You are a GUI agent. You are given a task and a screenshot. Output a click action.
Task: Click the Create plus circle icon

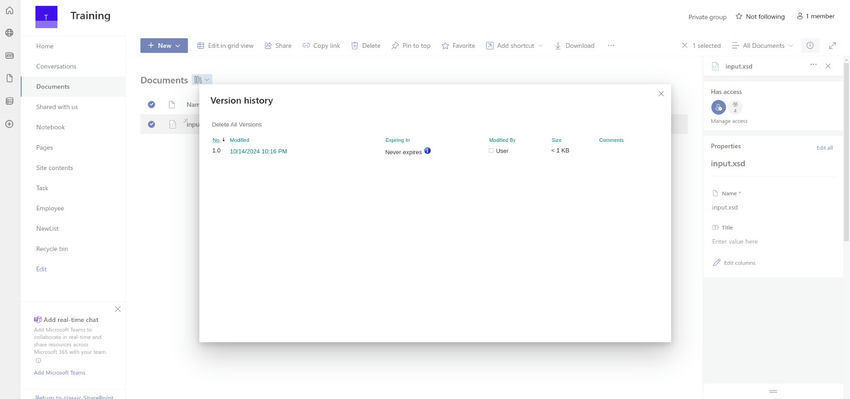[9, 124]
